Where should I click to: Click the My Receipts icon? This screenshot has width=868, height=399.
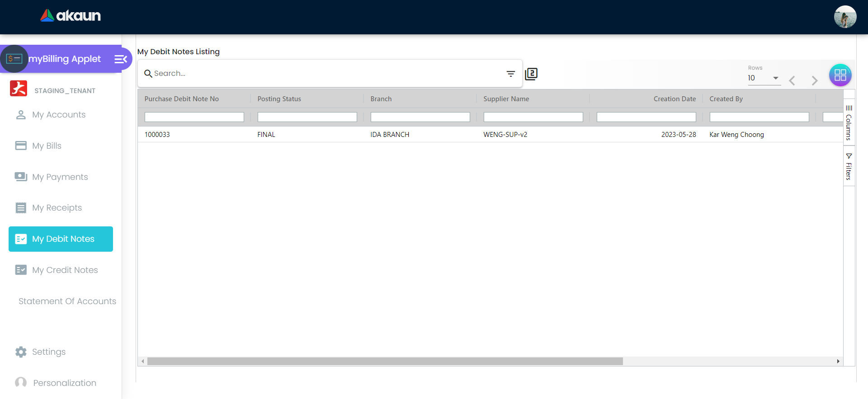click(21, 208)
